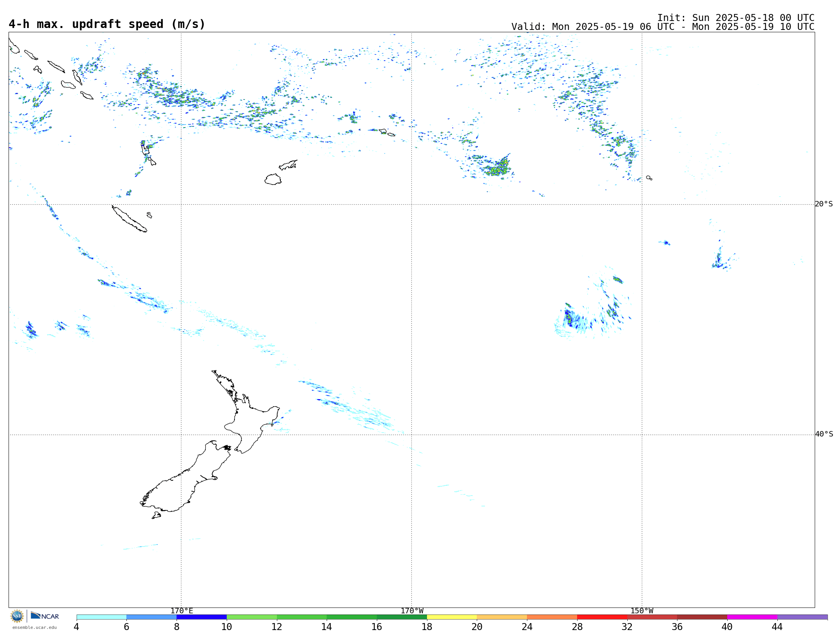Click the light orange 20–24 color swatch

coord(502,617)
